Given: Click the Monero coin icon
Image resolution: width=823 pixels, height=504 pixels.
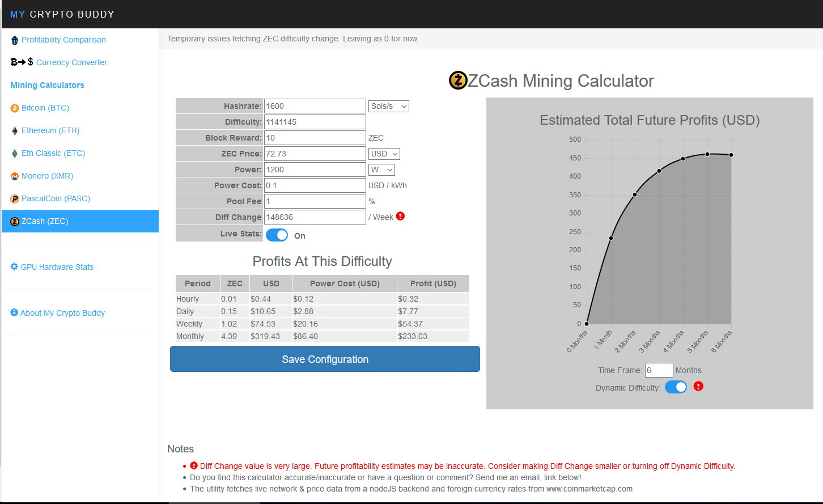Looking at the screenshot, I should point(15,176).
